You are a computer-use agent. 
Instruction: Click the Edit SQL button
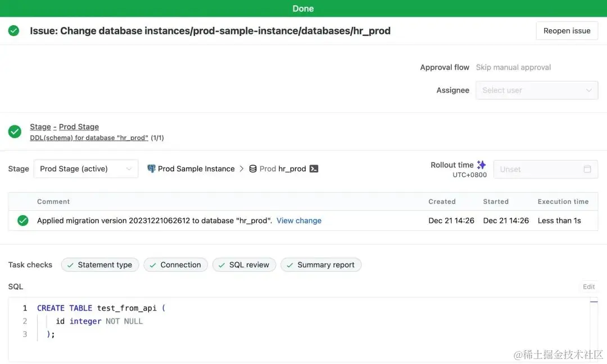(588, 286)
